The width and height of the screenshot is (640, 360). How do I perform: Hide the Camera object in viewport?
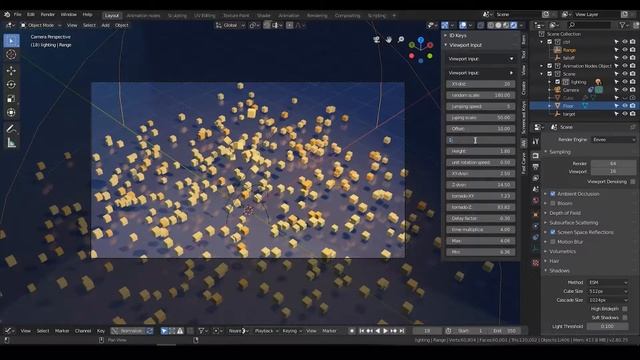click(x=624, y=90)
